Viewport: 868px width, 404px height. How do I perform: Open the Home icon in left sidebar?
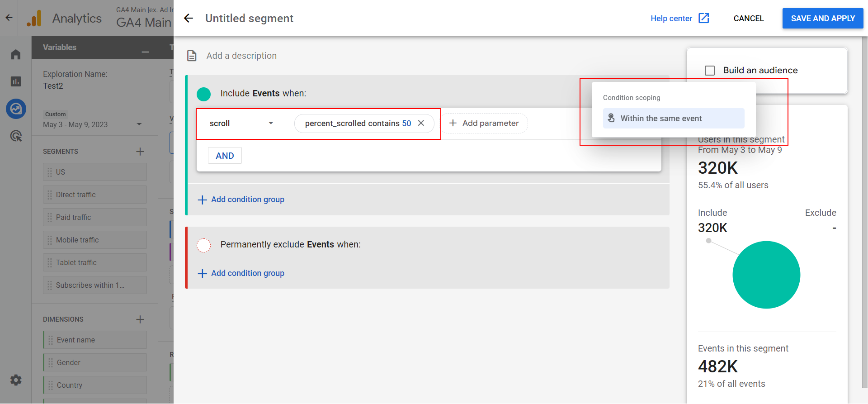16,54
